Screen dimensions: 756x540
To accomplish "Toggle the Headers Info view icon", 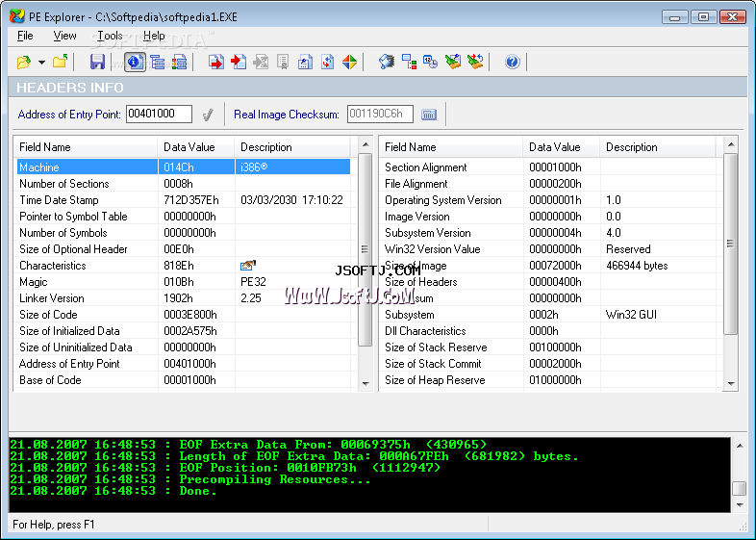I will click(x=135, y=63).
